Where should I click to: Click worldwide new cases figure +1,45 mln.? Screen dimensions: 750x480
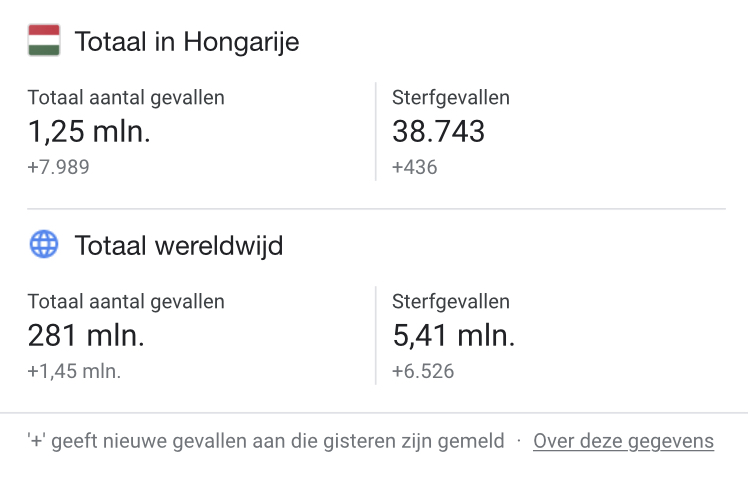point(74,371)
